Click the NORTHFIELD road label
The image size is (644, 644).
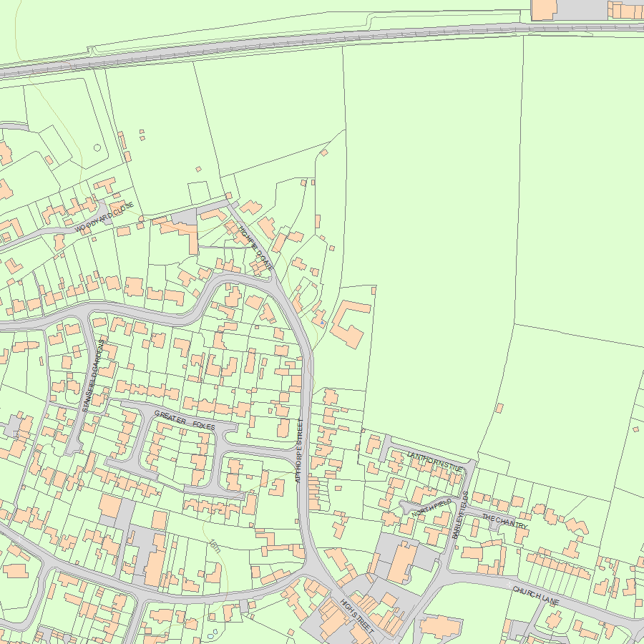tap(431, 509)
